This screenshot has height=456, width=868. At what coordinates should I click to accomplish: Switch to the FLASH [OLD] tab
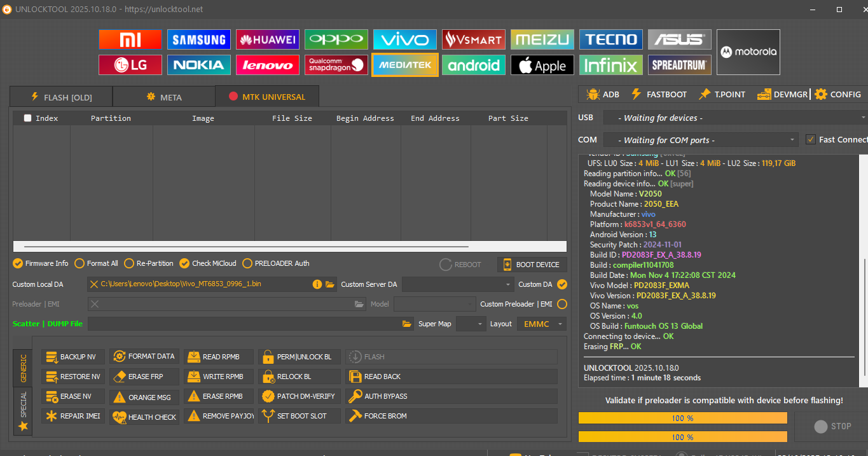pos(61,97)
